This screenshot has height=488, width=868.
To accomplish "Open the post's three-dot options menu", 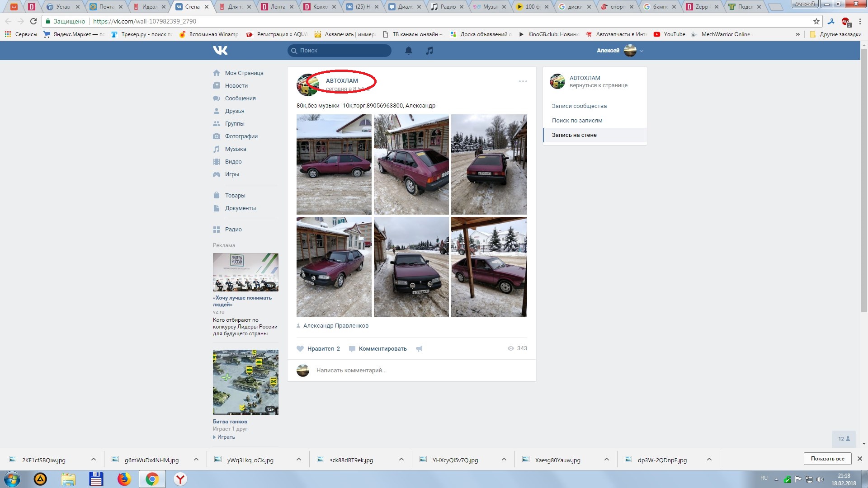I will click(x=523, y=81).
